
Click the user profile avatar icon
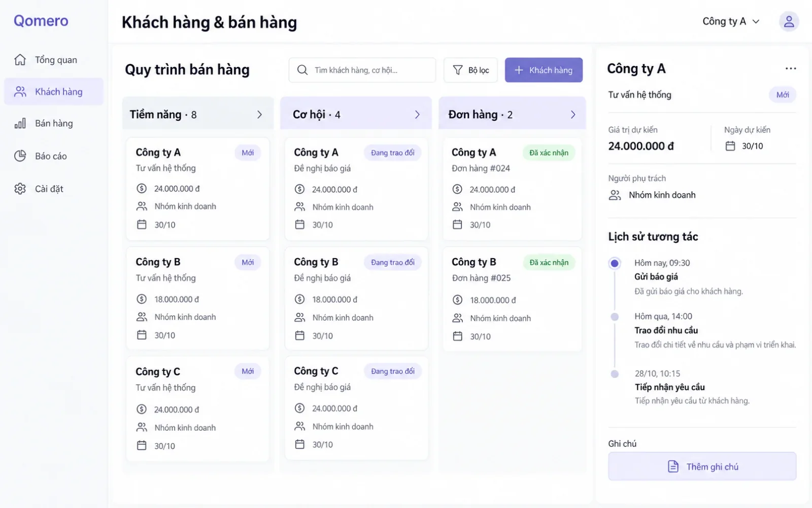tap(789, 21)
